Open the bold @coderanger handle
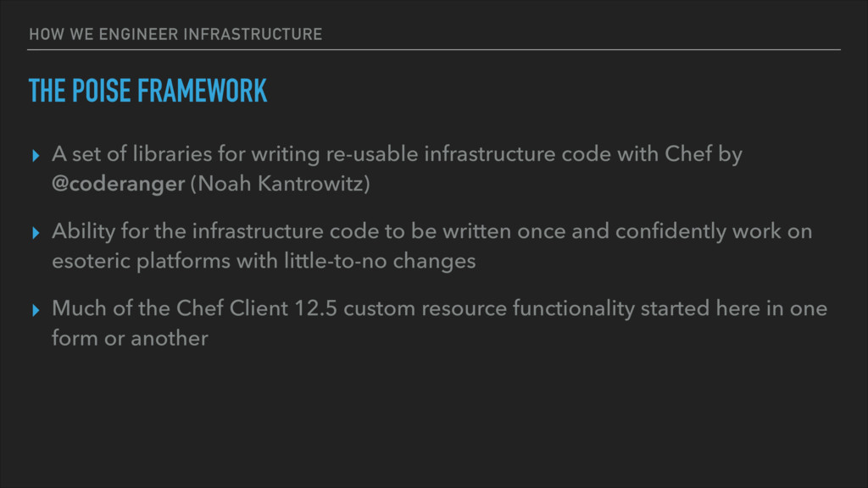Viewport: 868px width, 488px height. [118, 184]
